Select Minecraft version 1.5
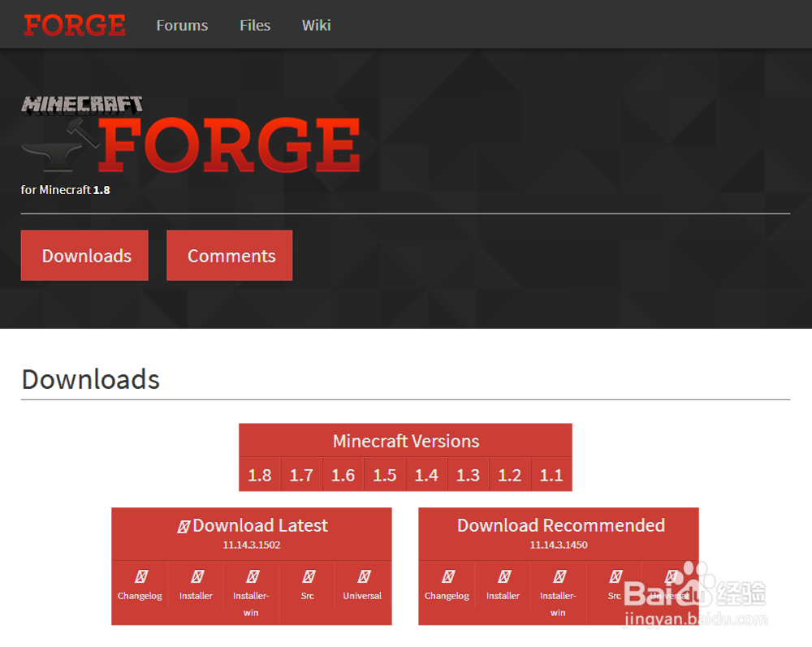 click(x=385, y=475)
